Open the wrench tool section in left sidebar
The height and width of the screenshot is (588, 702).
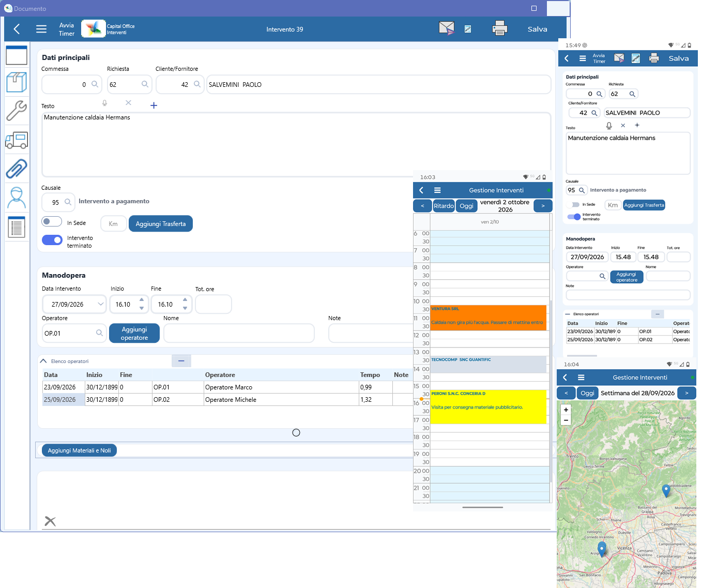17,111
